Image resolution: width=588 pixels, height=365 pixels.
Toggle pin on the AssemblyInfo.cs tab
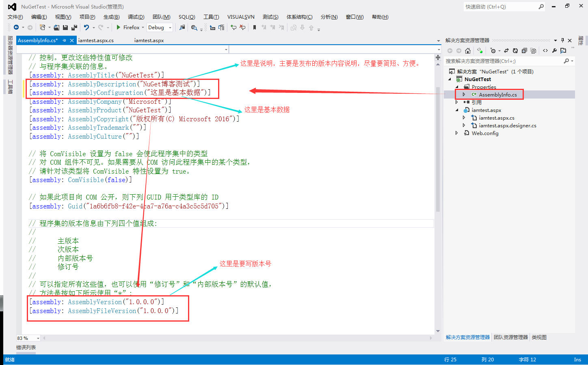point(64,41)
